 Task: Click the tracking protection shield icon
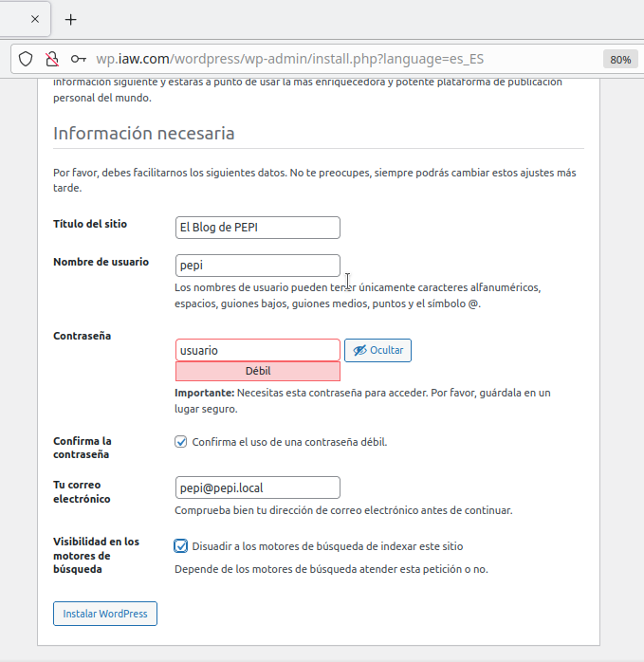point(27,58)
